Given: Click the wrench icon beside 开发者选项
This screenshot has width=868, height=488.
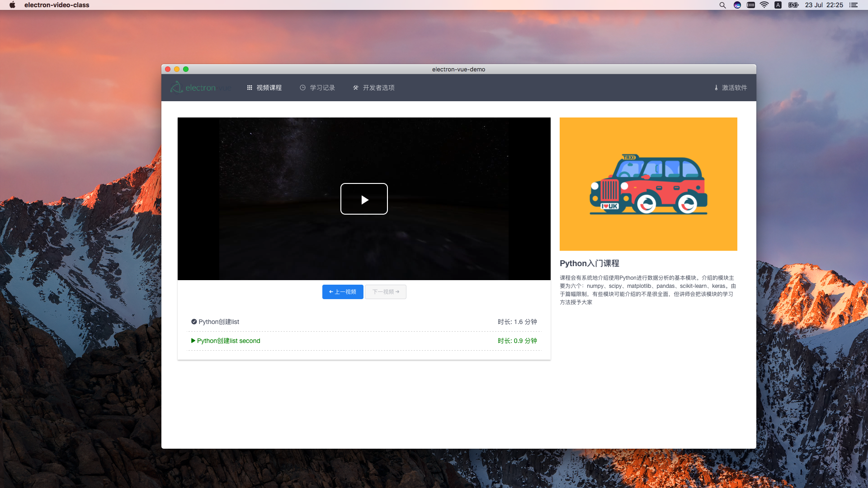Looking at the screenshot, I should (x=356, y=88).
